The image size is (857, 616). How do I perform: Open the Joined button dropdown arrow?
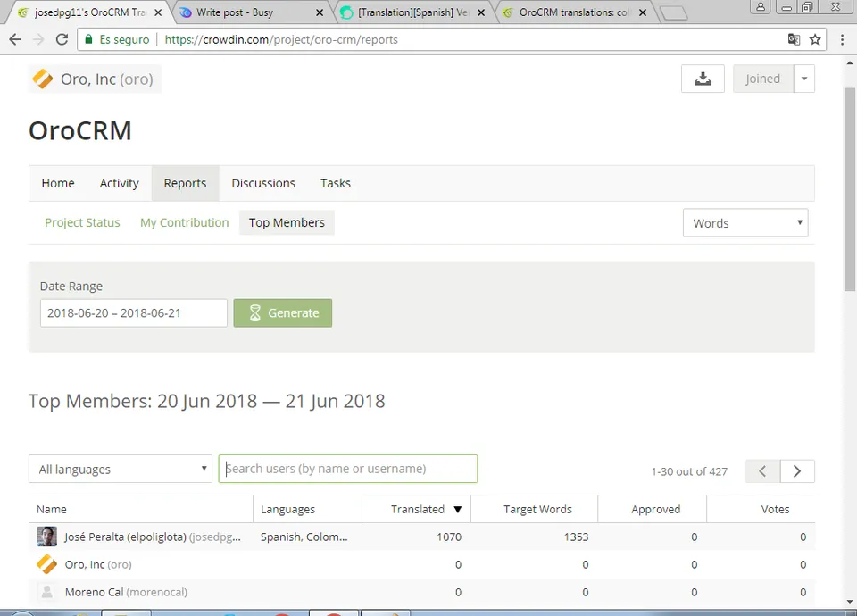(804, 79)
